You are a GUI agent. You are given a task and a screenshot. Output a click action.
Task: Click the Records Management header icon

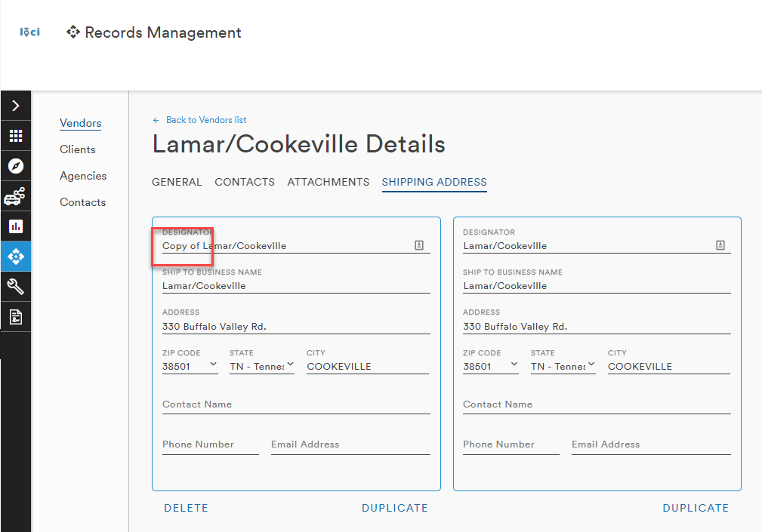[x=73, y=32]
